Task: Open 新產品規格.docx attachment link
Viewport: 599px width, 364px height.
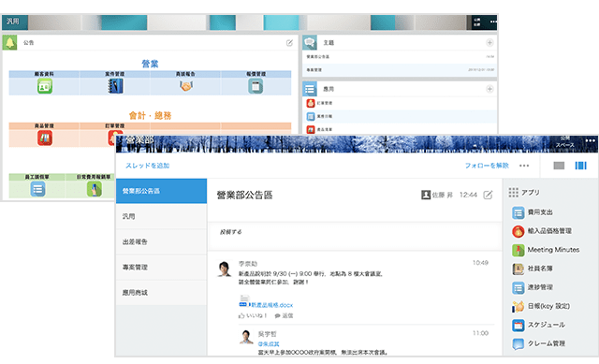Action: click(x=271, y=305)
